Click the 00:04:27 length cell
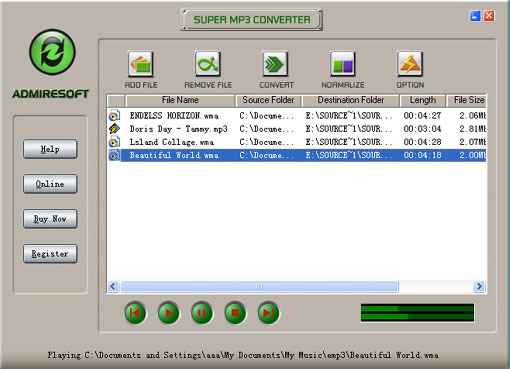The height and width of the screenshot is (369, 510). (x=422, y=116)
